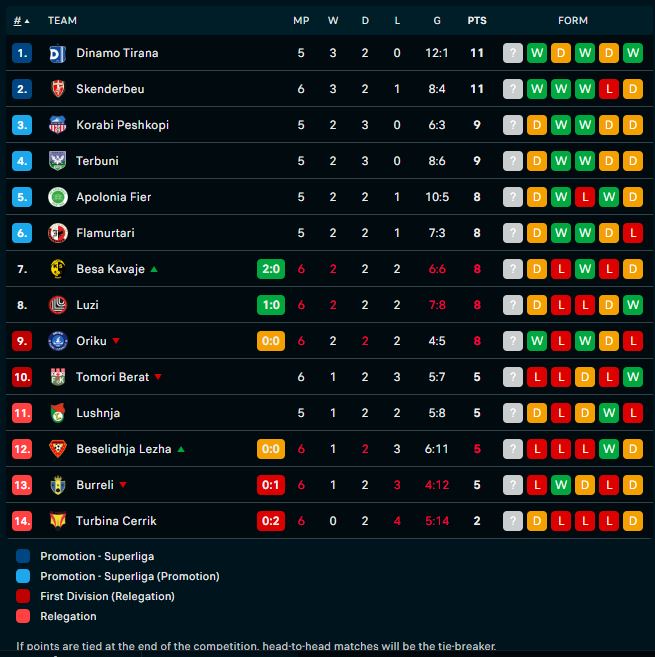The width and height of the screenshot is (655, 657).
Task: Open the Flamurtari team link
Action: click(x=105, y=233)
